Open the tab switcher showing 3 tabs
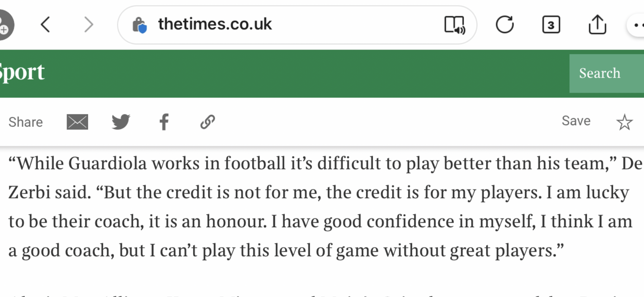 click(x=551, y=25)
